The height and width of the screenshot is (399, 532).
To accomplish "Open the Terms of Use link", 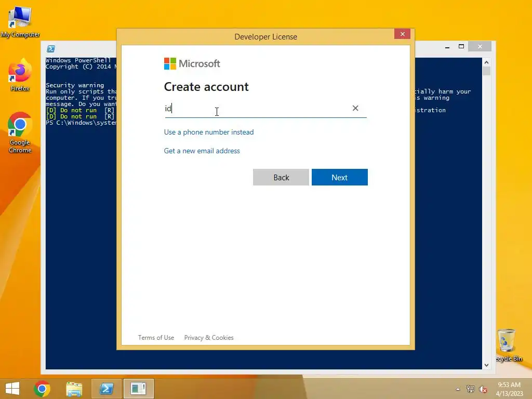I will 156,338.
